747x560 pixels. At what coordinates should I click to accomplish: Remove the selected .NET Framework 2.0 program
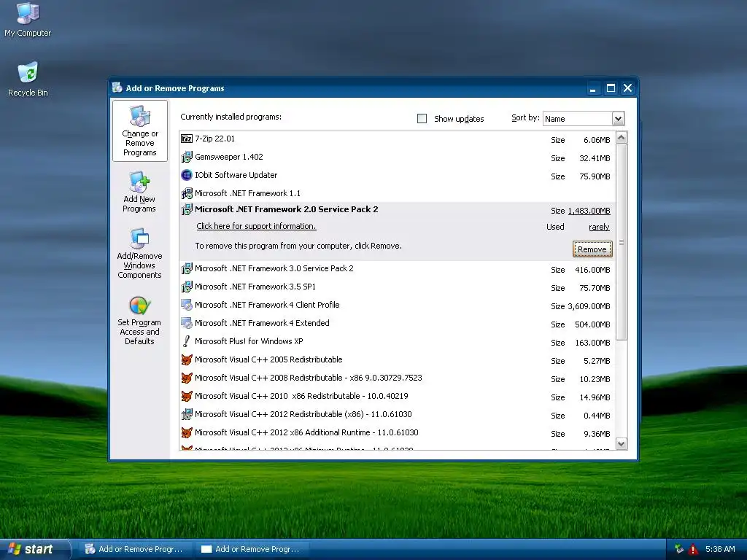tap(592, 249)
